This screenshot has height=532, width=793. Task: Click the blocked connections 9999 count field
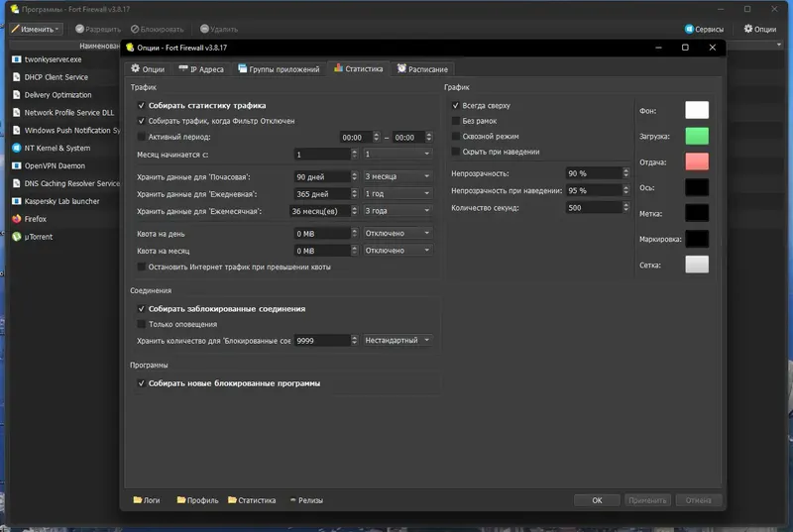tap(326, 341)
